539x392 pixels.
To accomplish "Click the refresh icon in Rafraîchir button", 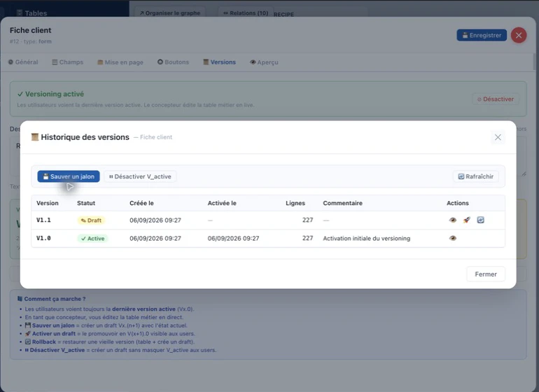I will [461, 176].
